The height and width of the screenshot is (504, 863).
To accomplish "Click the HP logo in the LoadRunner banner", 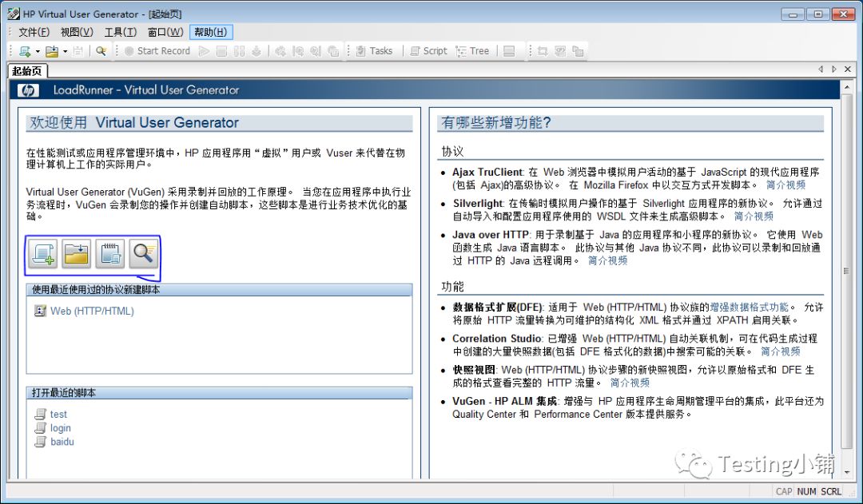I will [x=29, y=90].
